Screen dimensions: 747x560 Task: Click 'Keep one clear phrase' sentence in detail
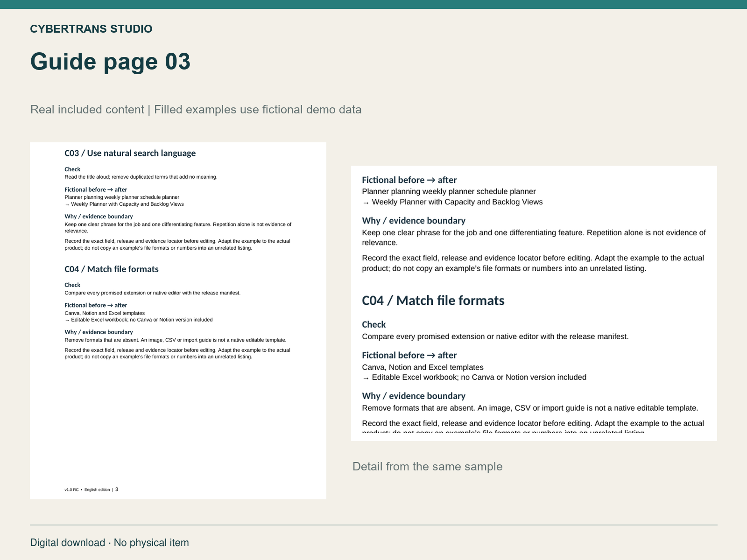coord(534,238)
